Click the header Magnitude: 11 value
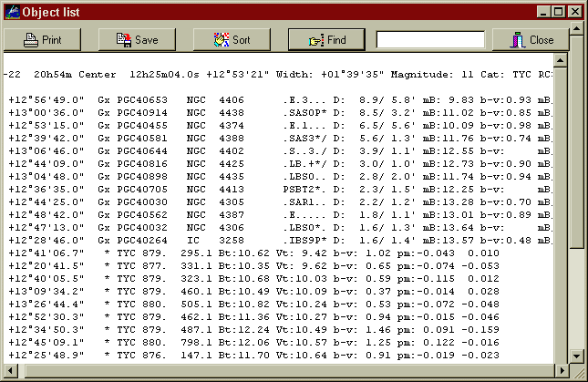Viewport: 588px width, 382px height. 432,75
